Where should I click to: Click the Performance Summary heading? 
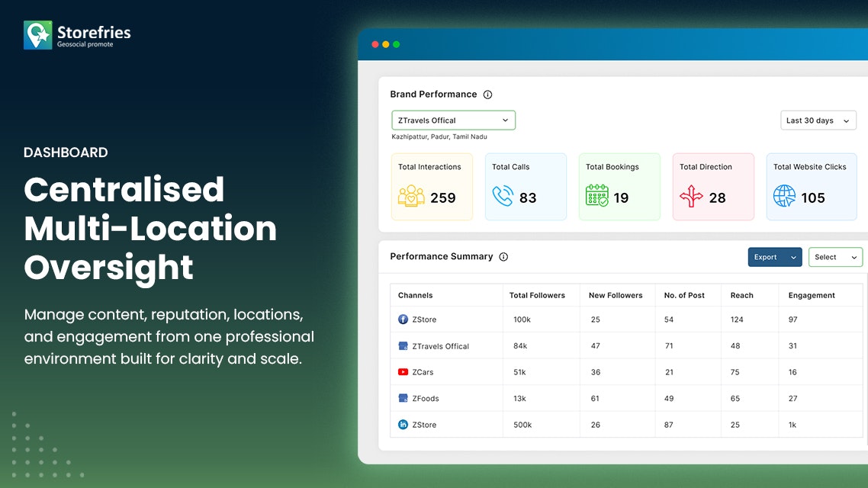point(441,256)
